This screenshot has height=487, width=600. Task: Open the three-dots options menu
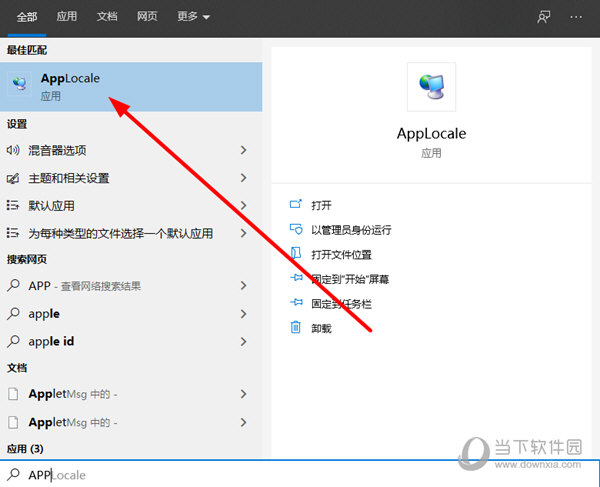coord(576,17)
